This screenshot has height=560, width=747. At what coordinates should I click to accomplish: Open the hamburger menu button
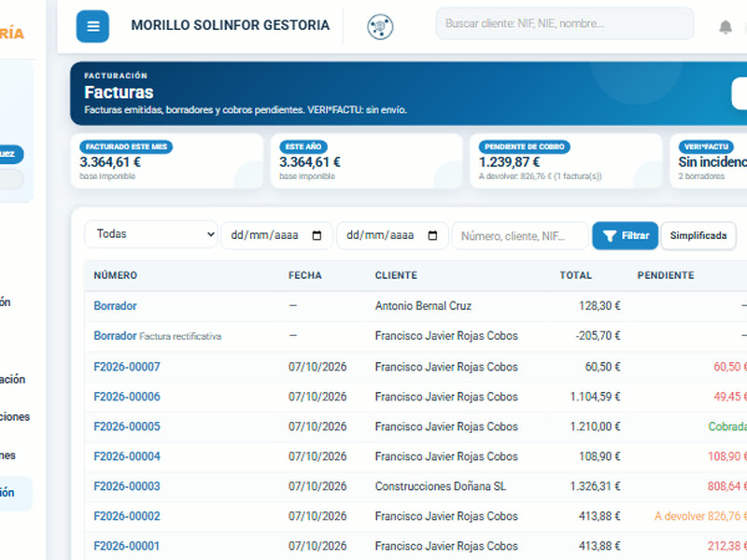point(92,26)
